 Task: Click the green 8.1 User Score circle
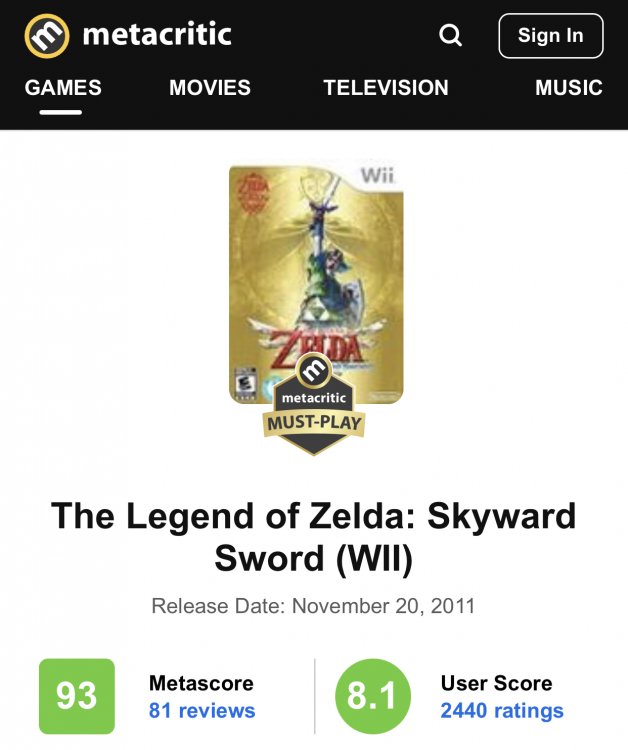[373, 696]
